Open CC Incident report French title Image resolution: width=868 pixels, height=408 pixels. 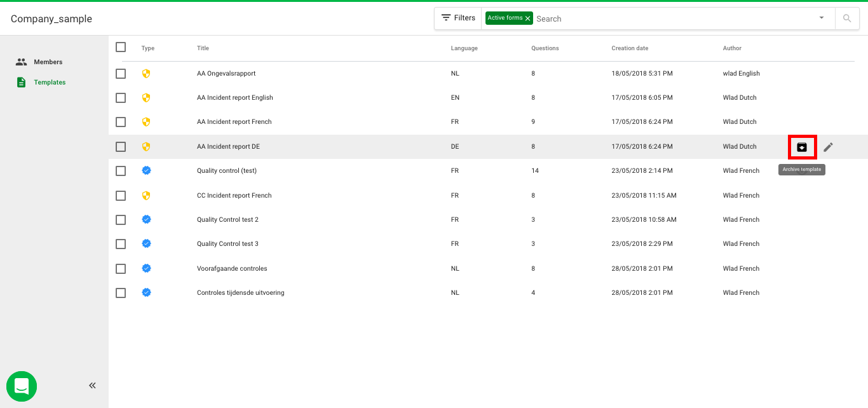tap(234, 196)
